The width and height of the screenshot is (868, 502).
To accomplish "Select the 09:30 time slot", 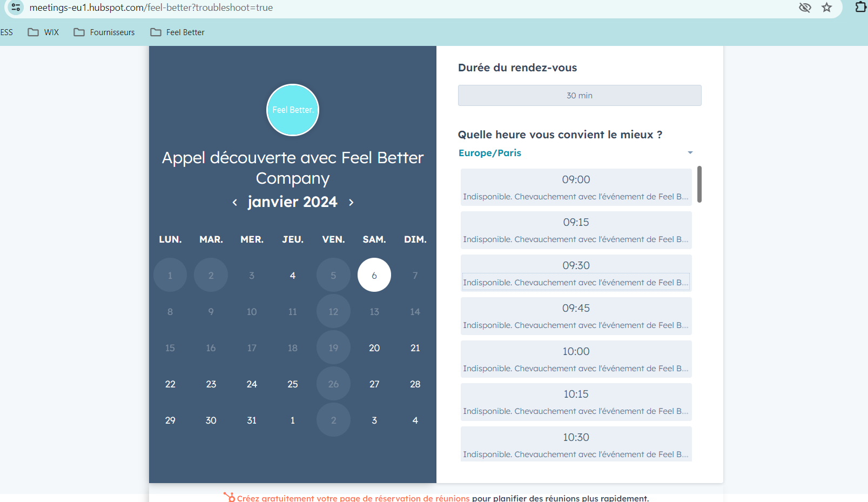I will point(576,273).
